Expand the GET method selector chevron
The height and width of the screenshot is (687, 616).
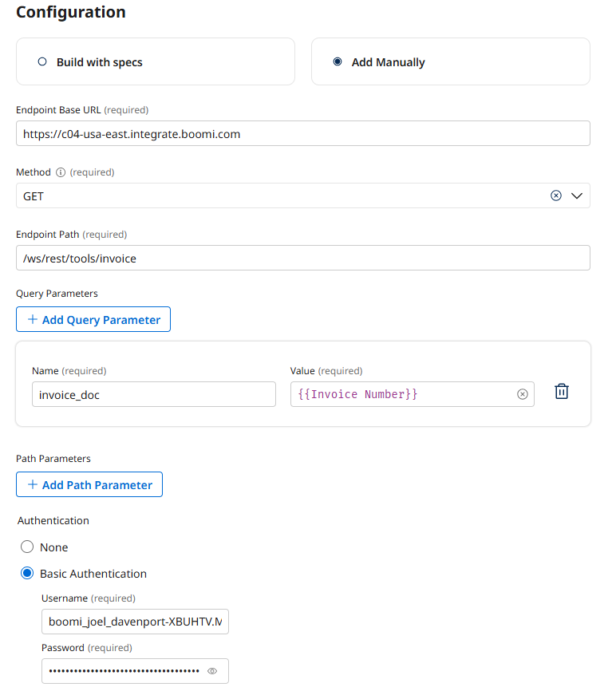(x=576, y=195)
